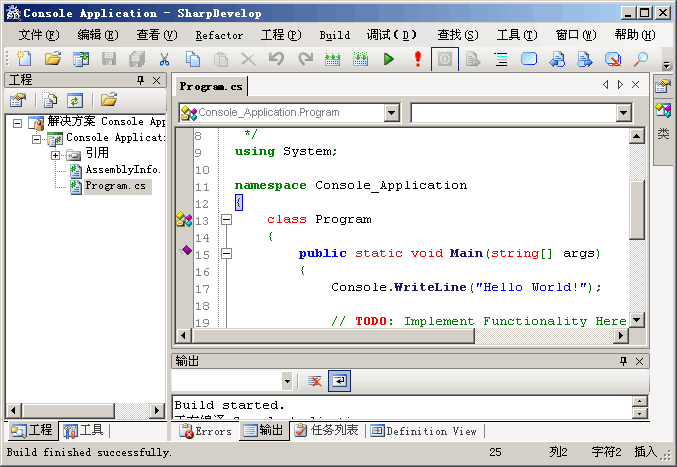Open the Edit menu

tap(98, 35)
